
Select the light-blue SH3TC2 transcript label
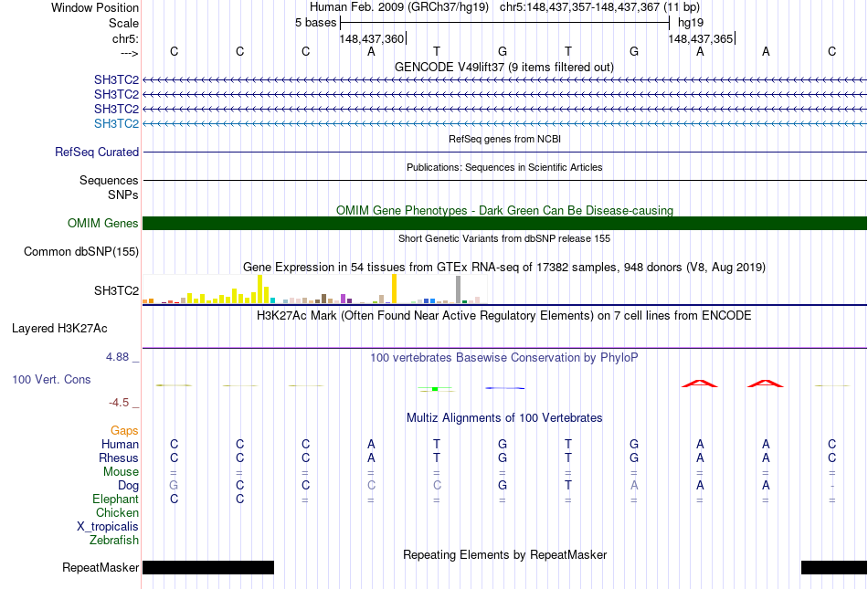(116, 123)
